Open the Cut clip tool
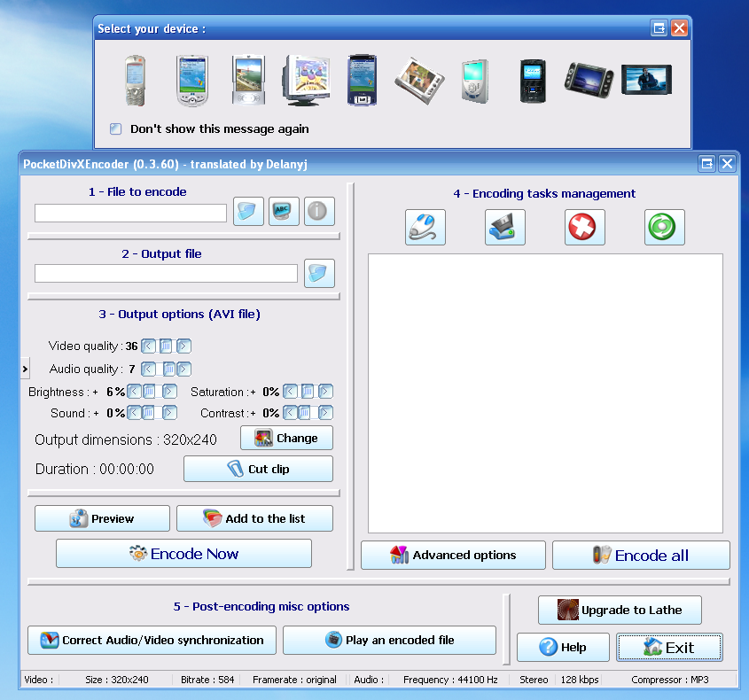The height and width of the screenshot is (700, 749). [258, 469]
